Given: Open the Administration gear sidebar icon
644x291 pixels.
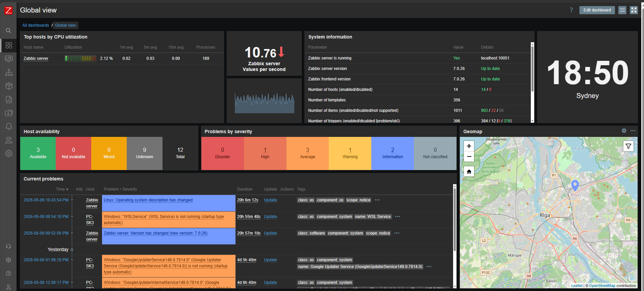Looking at the screenshot, I should point(9,153).
